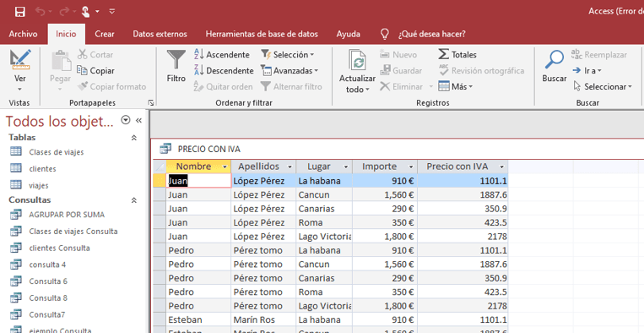Image resolution: width=644 pixels, height=333 pixels.
Task: Click Copiar formato paintbrush
Action: [112, 86]
